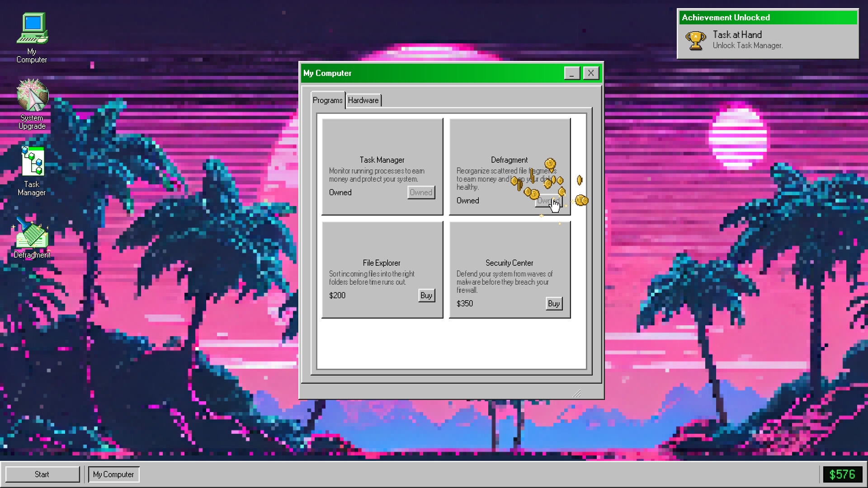Viewport: 868px width, 488px height.
Task: Click the trophy icon in achievement popup
Action: pos(695,40)
